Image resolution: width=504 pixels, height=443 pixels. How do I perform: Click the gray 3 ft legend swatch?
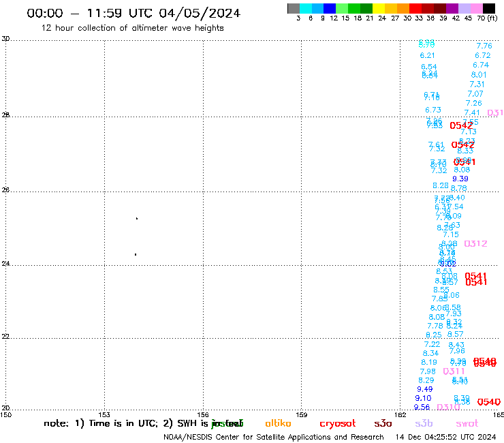[294, 8]
